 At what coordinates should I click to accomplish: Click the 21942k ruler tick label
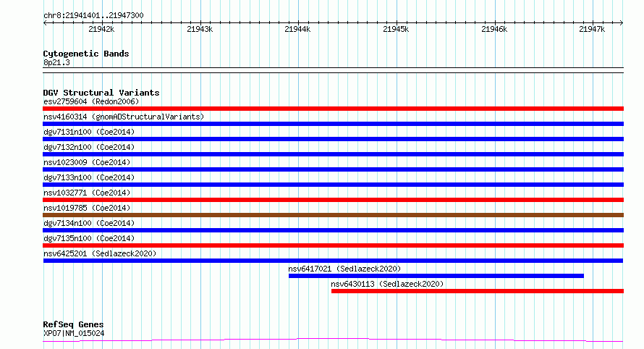click(101, 29)
